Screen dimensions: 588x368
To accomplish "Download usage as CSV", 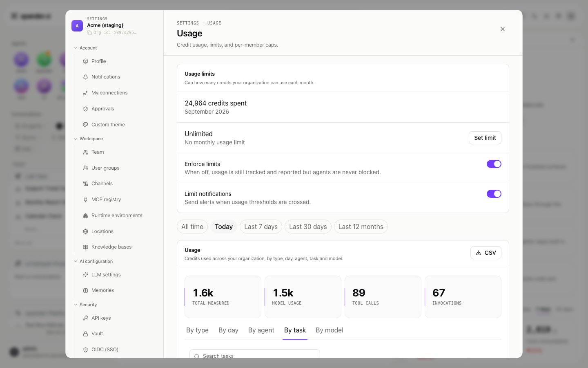I will tap(486, 253).
